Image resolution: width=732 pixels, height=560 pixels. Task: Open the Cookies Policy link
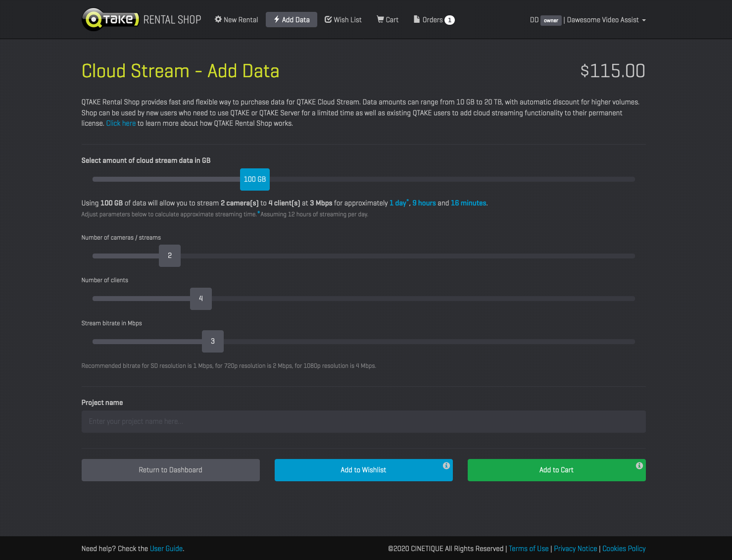pyautogui.click(x=624, y=549)
